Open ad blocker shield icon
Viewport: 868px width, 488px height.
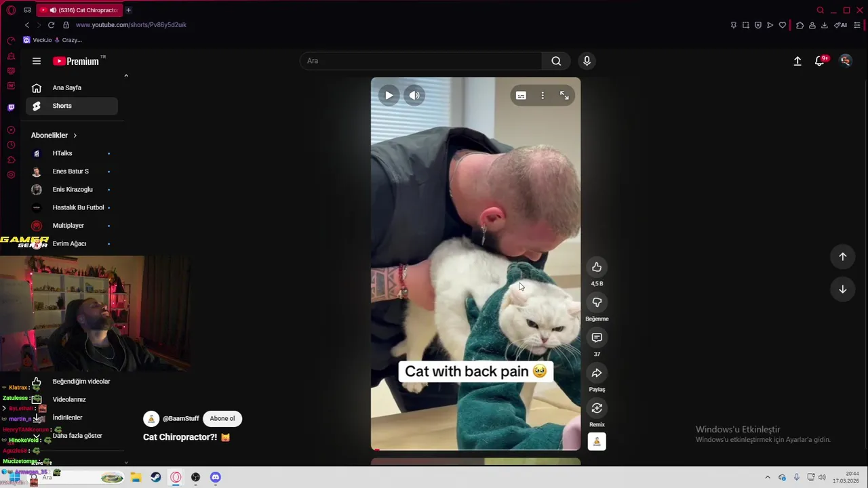pos(757,25)
